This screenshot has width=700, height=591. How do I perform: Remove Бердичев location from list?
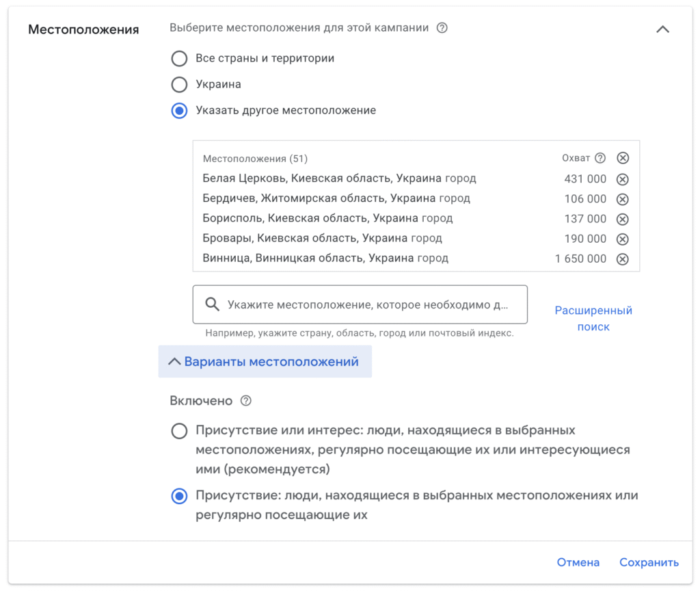click(623, 199)
